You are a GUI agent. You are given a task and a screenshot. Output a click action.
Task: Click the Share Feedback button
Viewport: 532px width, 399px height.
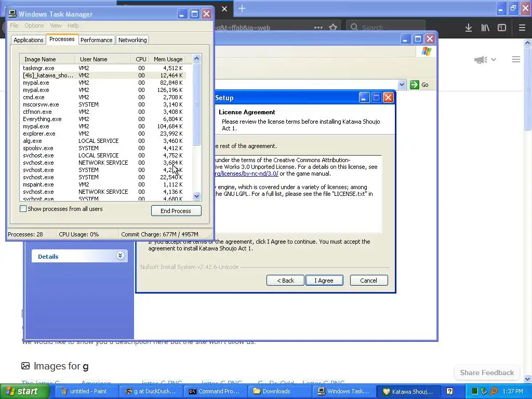487,373
